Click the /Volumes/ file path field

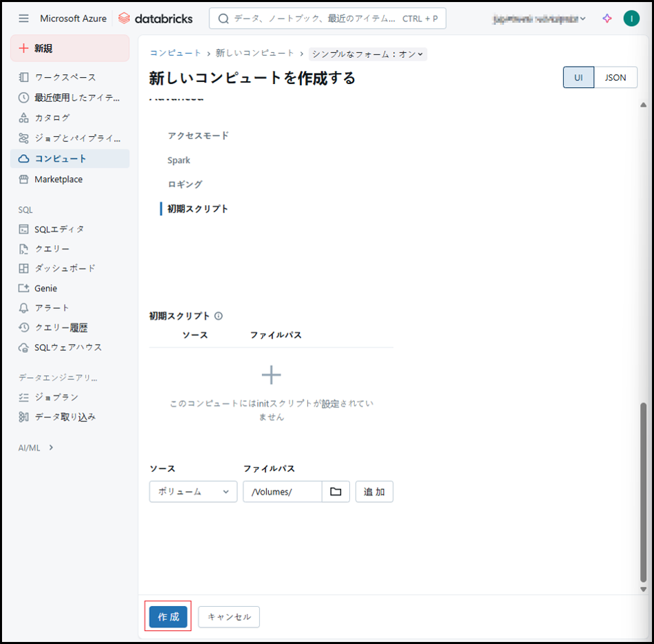point(282,492)
